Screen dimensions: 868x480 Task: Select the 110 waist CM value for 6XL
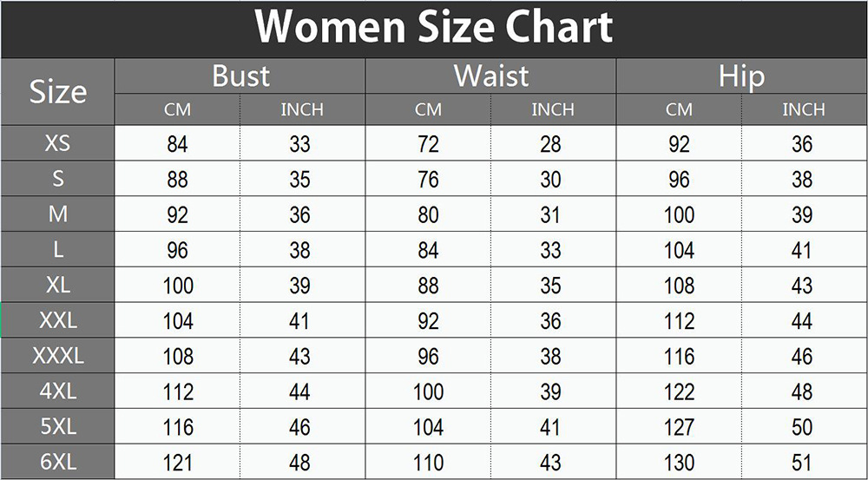coord(428,463)
